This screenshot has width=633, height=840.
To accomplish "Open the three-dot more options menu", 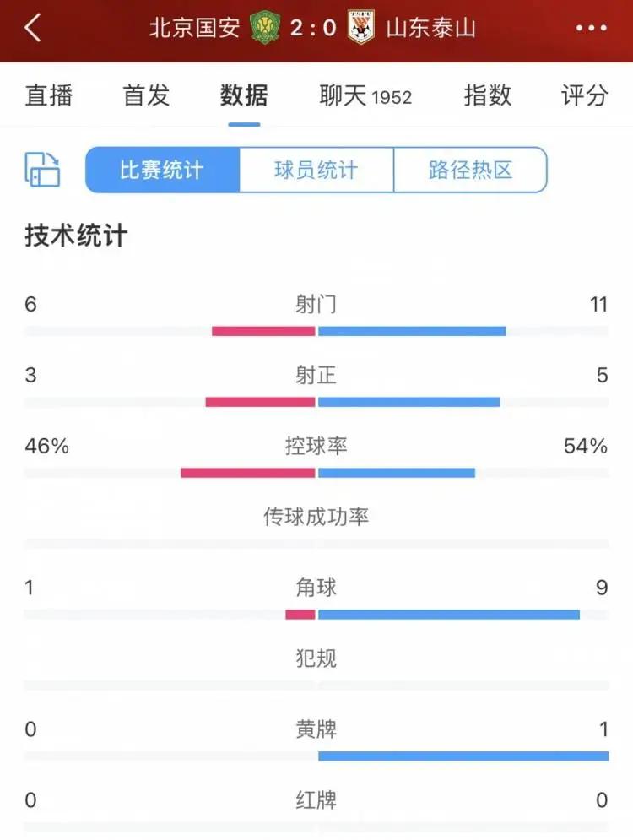I will click(x=591, y=28).
